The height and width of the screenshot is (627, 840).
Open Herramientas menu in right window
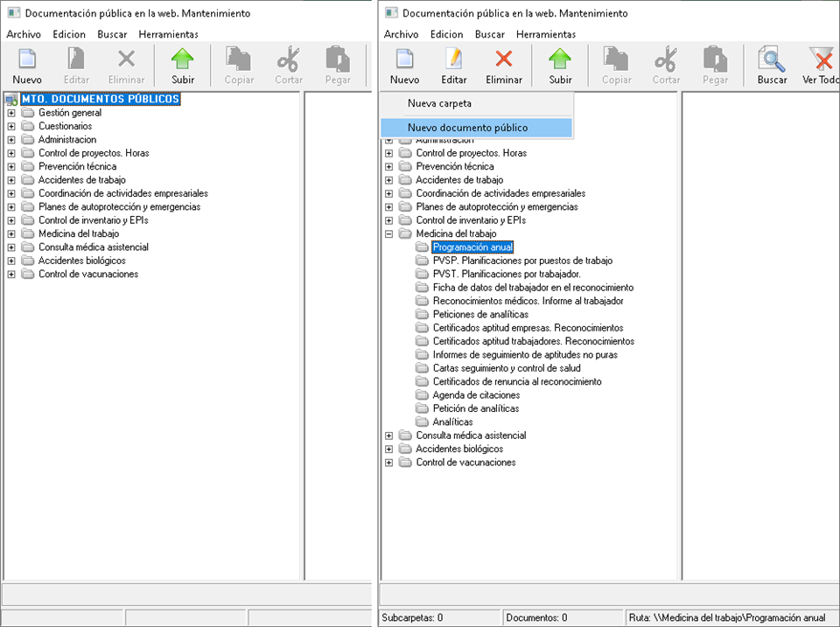[546, 34]
